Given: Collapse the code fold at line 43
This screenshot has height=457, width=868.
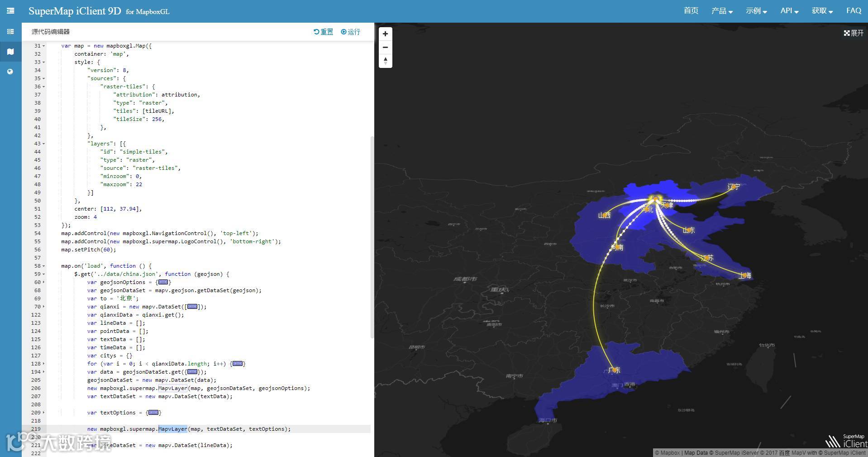Looking at the screenshot, I should pyautogui.click(x=44, y=144).
